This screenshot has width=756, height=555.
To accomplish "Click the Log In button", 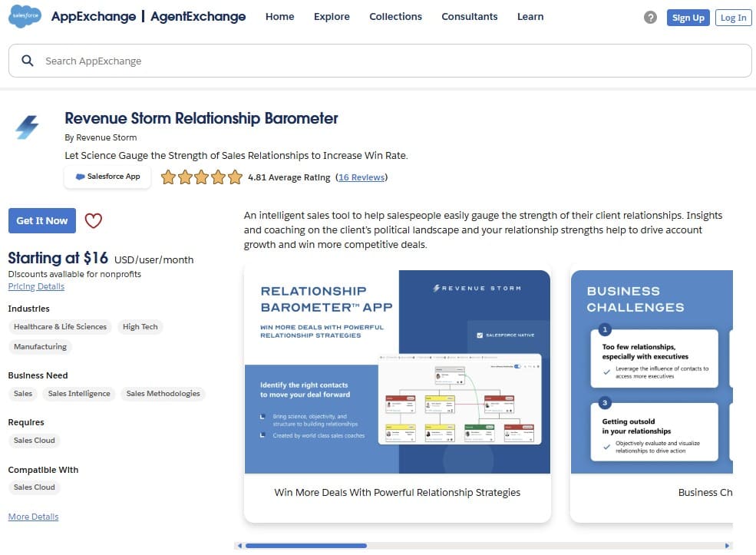I will point(733,18).
